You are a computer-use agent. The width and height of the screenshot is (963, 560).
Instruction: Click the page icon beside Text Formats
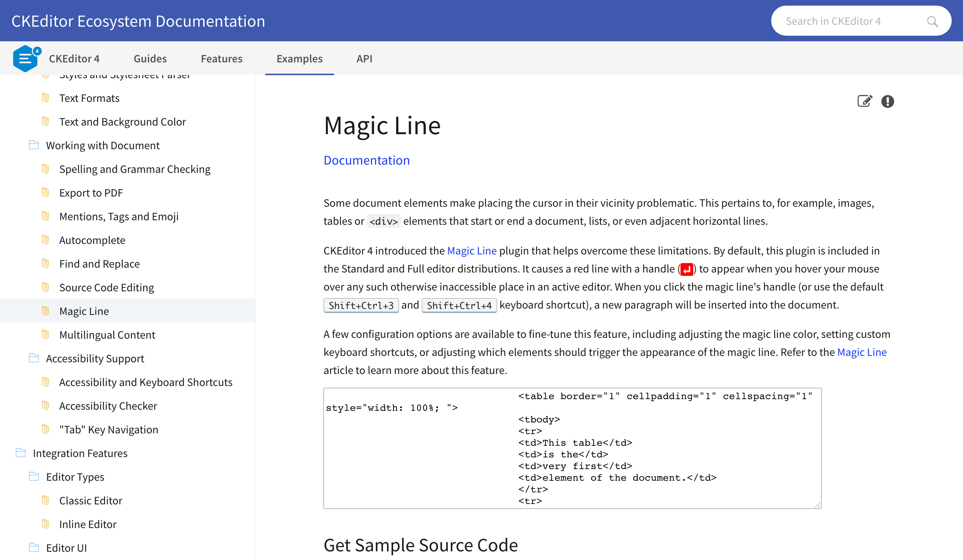46,98
